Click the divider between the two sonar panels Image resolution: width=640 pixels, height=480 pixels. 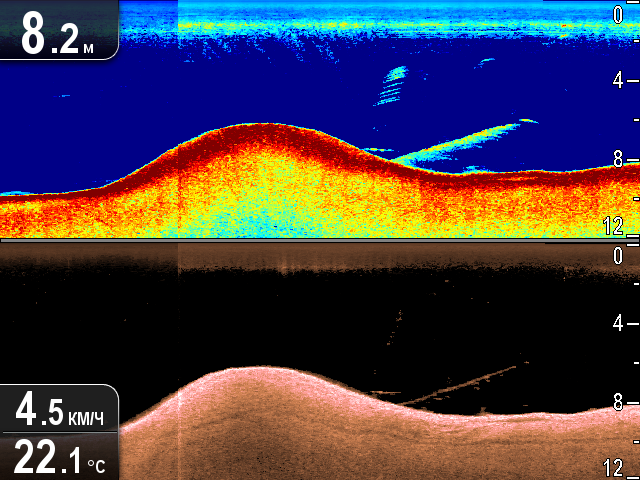[320, 240]
